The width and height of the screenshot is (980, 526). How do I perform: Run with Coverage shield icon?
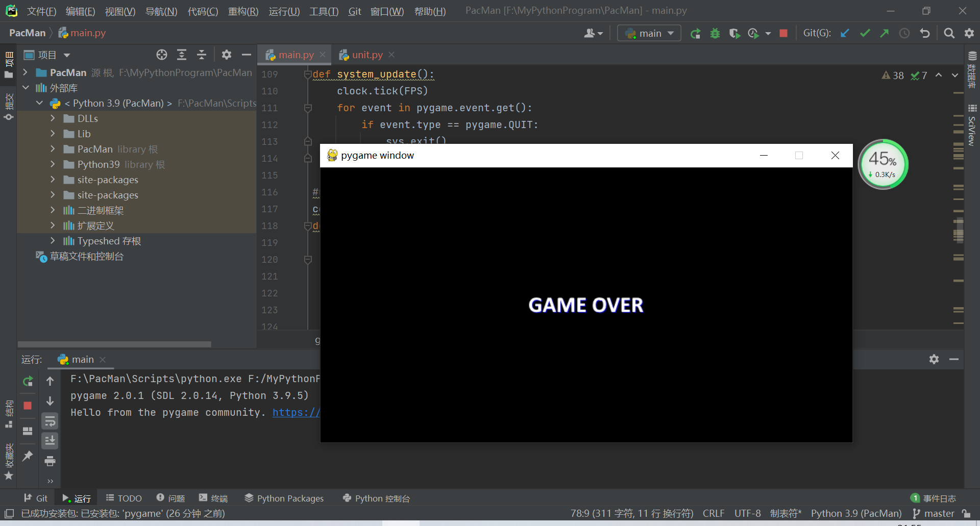734,34
